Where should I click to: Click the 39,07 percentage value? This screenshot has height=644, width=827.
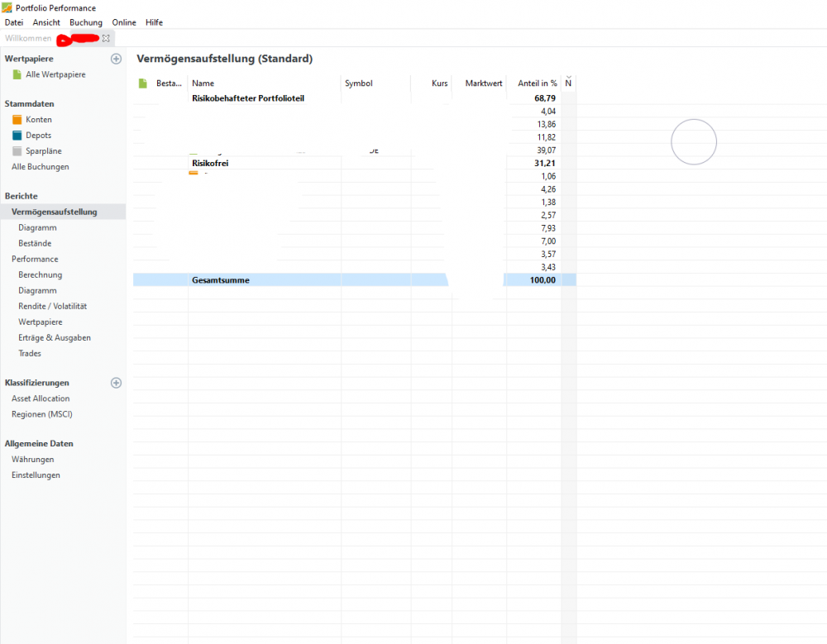pyautogui.click(x=547, y=150)
